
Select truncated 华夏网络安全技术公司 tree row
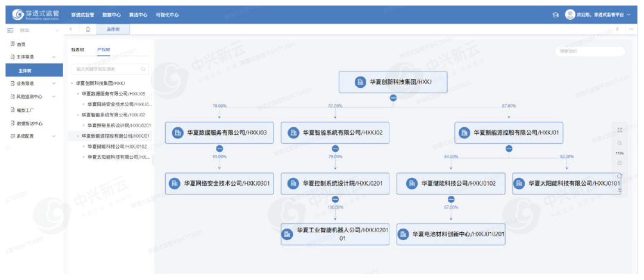tap(119, 104)
